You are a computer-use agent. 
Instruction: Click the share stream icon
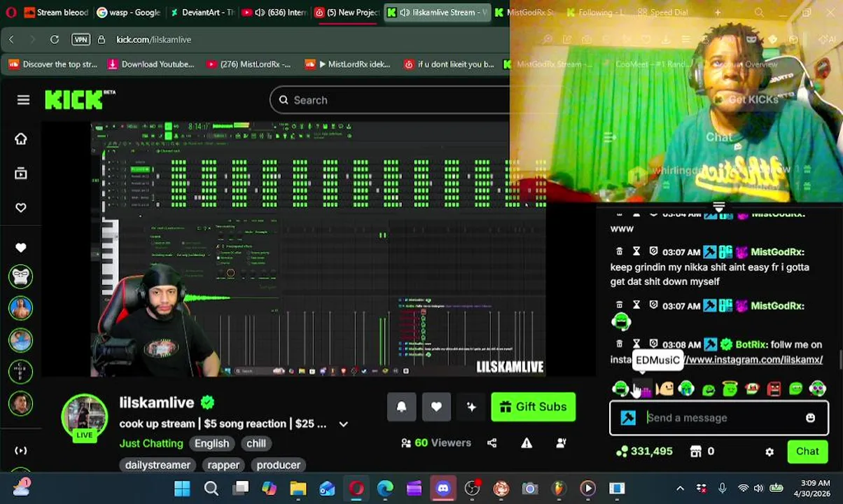[492, 442]
